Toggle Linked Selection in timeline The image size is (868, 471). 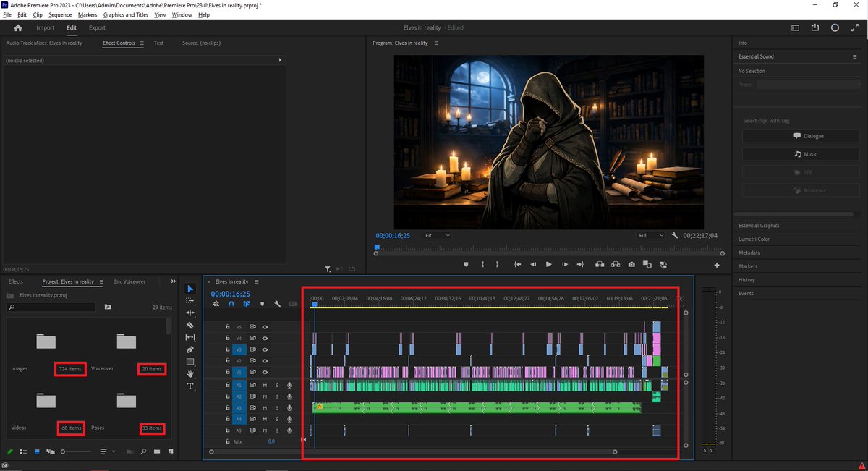point(247,304)
